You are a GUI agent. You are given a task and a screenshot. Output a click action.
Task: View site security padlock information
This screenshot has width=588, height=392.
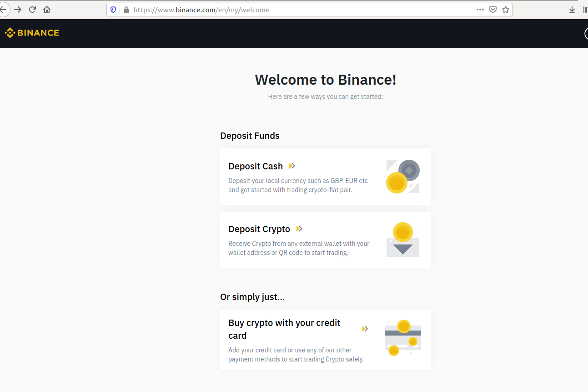tap(126, 10)
